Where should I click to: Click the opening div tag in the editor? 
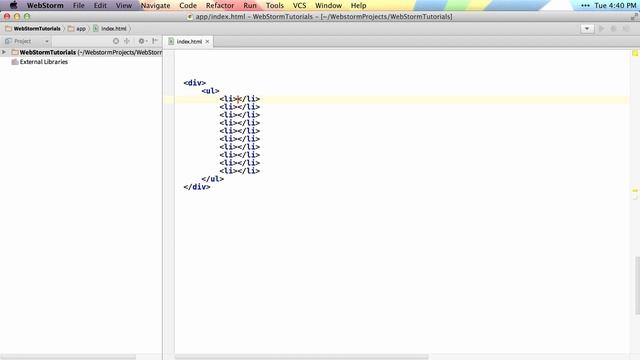195,83
